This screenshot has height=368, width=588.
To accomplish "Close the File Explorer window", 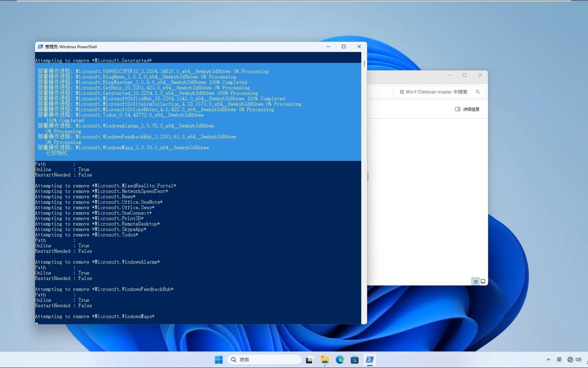I will tap(480, 75).
